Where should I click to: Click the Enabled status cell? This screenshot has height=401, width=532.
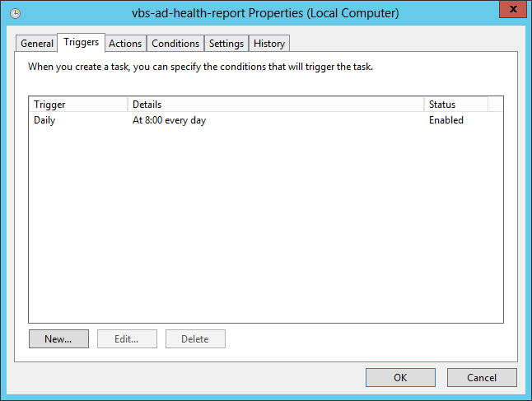(x=446, y=120)
